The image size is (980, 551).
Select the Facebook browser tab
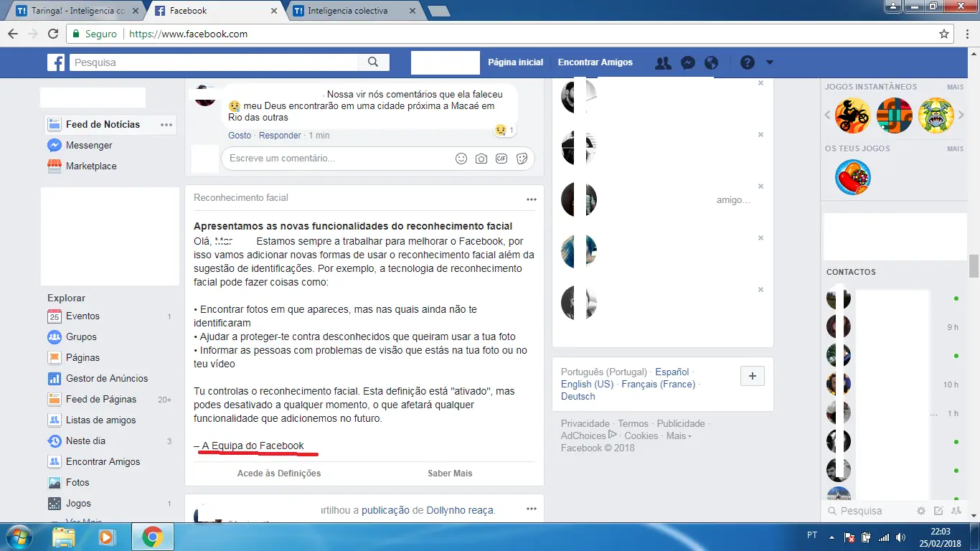click(x=215, y=11)
